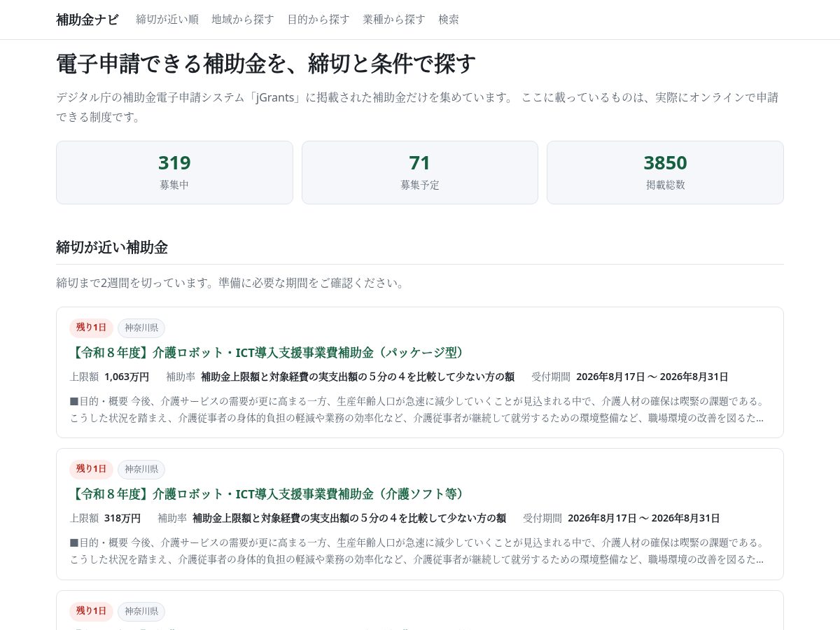This screenshot has width=840, height=630.
Task: Click description text of パッケージ型 card
Action: (419, 409)
